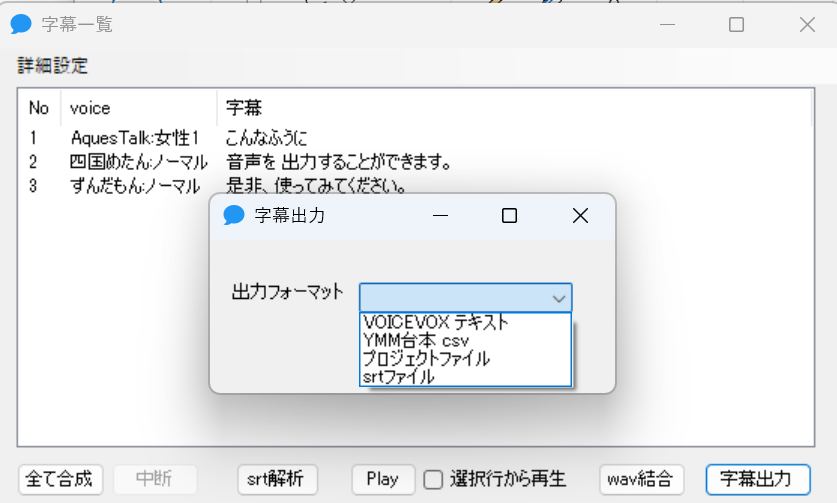Open the 詳細設定 menu

52,66
